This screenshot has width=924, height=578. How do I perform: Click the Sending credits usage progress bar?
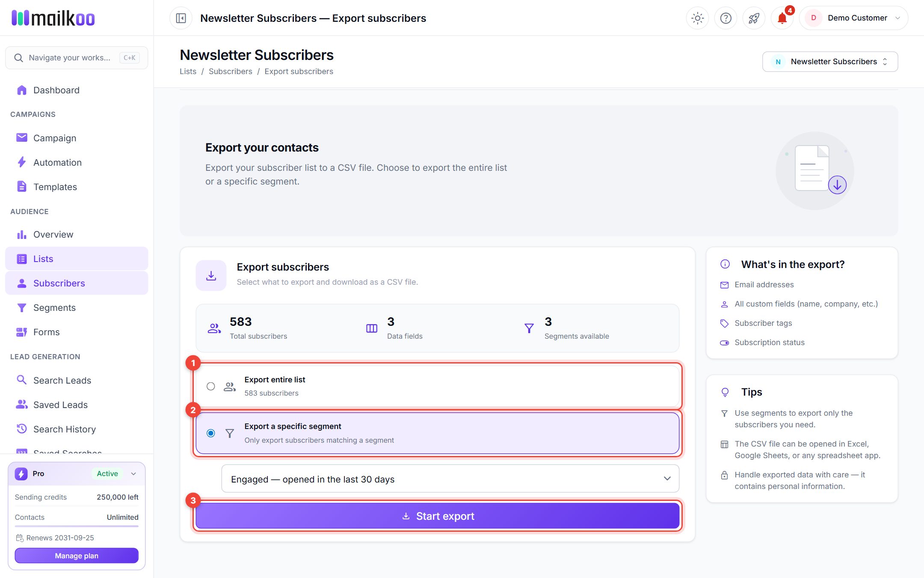tap(77, 506)
